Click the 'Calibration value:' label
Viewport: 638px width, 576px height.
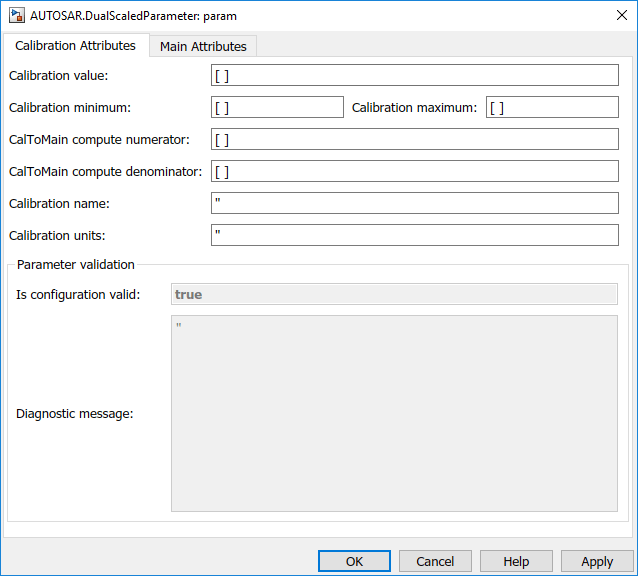[59, 76]
